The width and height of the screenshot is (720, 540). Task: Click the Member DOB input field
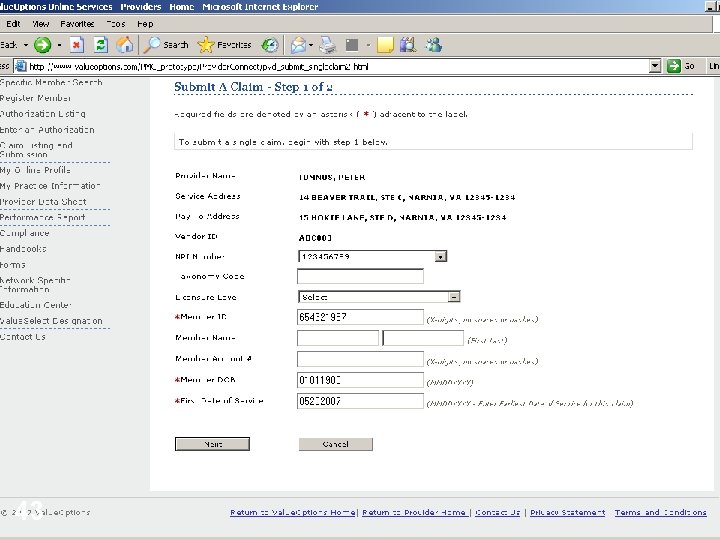360,380
